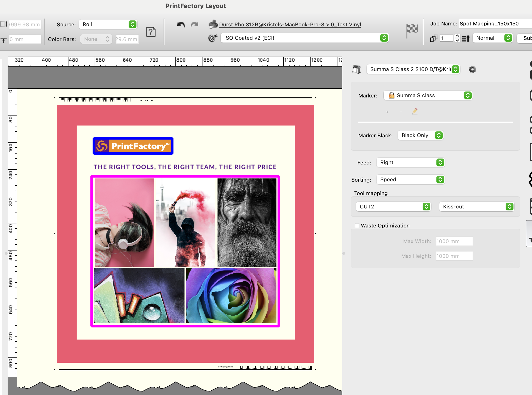
Task: Select the bearded man portrait image
Action: point(247,223)
